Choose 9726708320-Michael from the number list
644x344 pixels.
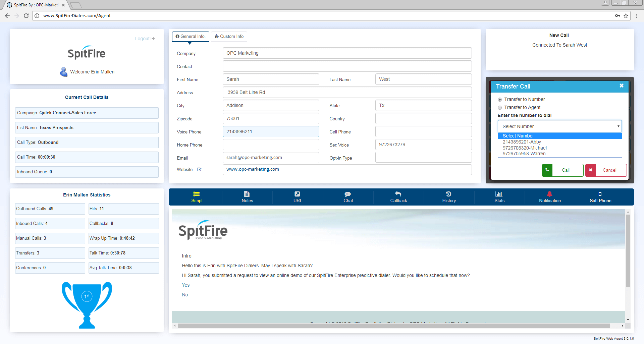(559, 148)
